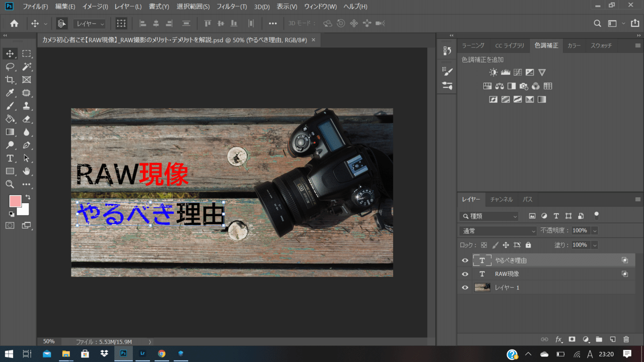Select the Rectangle shape tool
Image resolution: width=644 pixels, height=362 pixels.
10,171
